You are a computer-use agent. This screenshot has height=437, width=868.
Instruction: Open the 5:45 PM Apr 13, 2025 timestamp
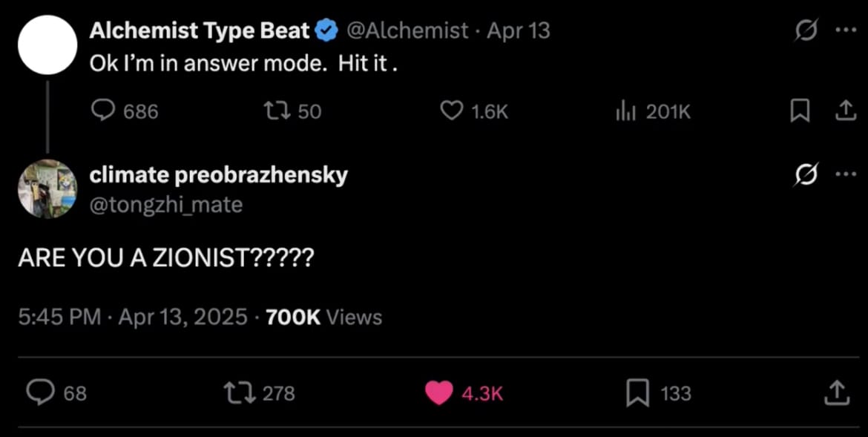tap(133, 318)
